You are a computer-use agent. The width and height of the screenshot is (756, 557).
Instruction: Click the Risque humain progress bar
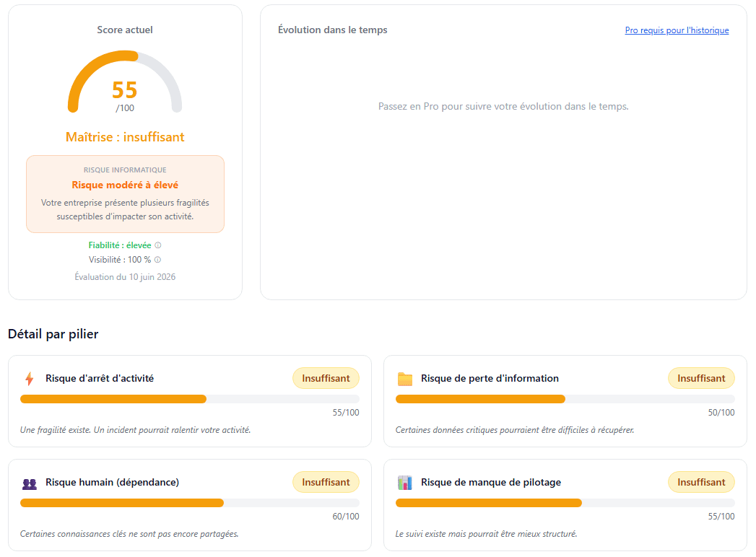(x=189, y=503)
